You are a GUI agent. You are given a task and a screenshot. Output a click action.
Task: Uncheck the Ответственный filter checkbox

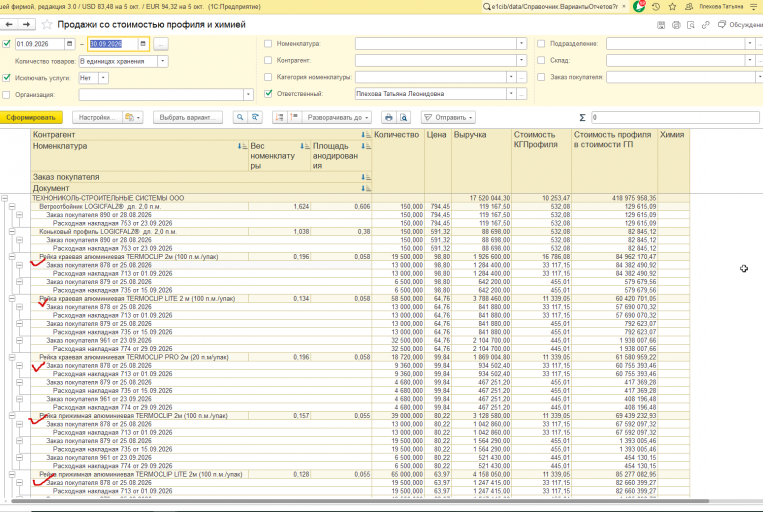click(268, 93)
